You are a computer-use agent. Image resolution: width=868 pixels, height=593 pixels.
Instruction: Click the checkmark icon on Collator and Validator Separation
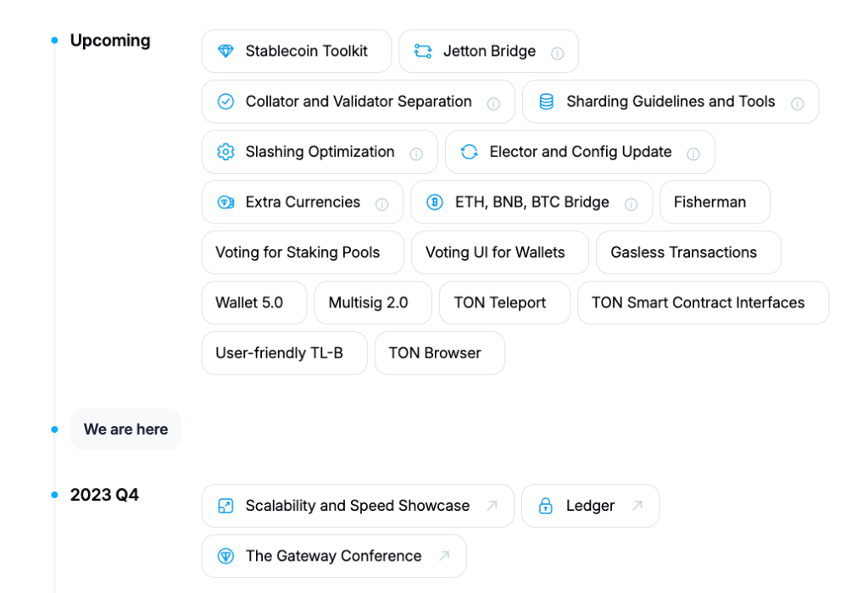pyautogui.click(x=225, y=102)
